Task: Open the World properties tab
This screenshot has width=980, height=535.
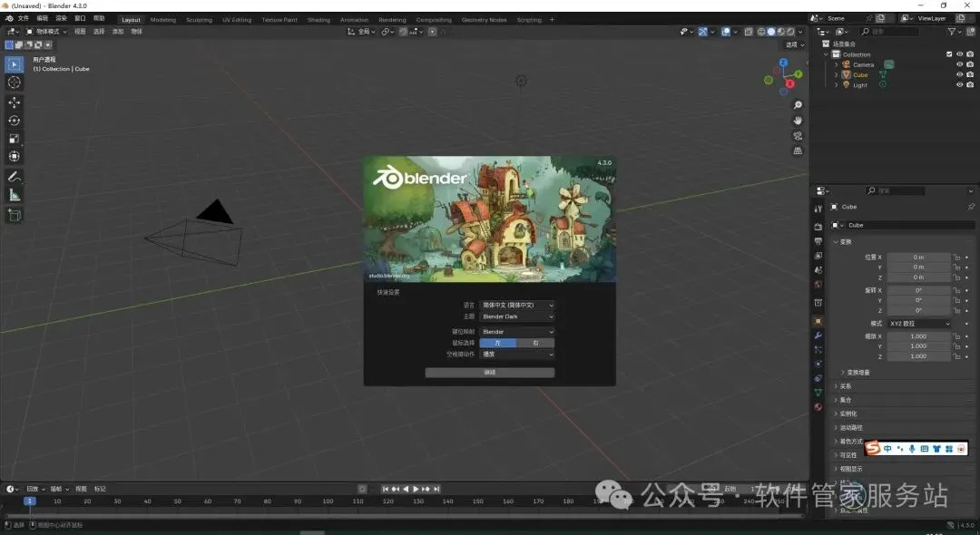Action: pyautogui.click(x=818, y=285)
